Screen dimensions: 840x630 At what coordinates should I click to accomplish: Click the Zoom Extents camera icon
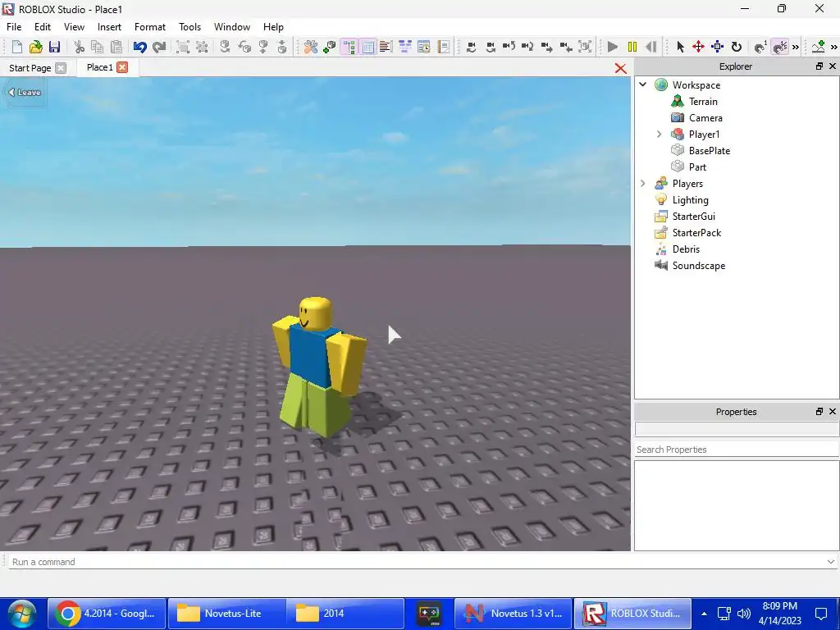(x=585, y=47)
